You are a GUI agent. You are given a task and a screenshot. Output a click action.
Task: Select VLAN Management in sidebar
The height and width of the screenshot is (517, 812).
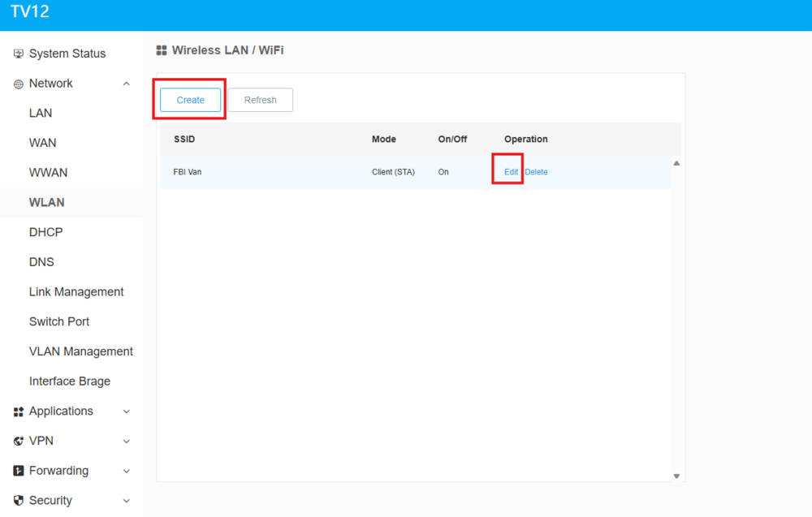[80, 351]
